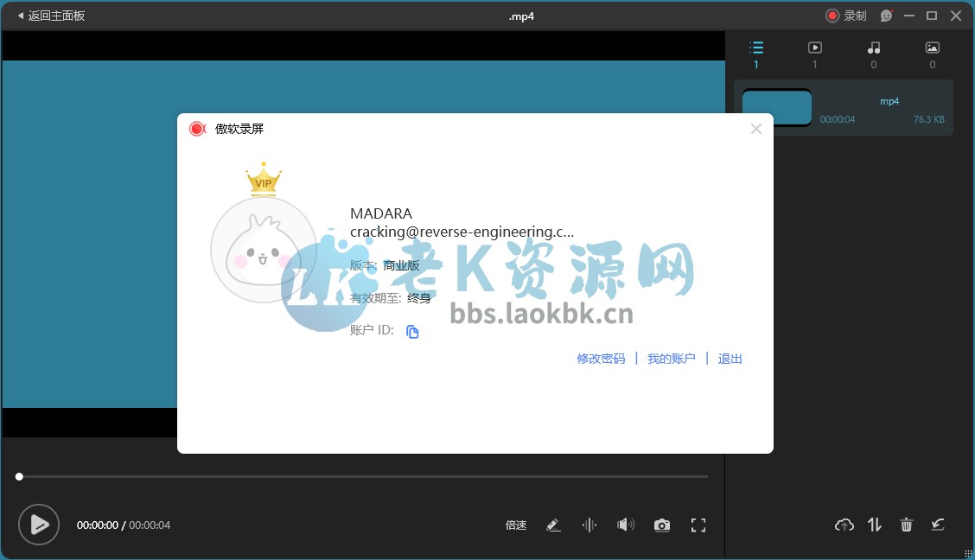Select the mp4 recording thumbnail
The height and width of the screenshot is (560, 975).
click(x=777, y=107)
